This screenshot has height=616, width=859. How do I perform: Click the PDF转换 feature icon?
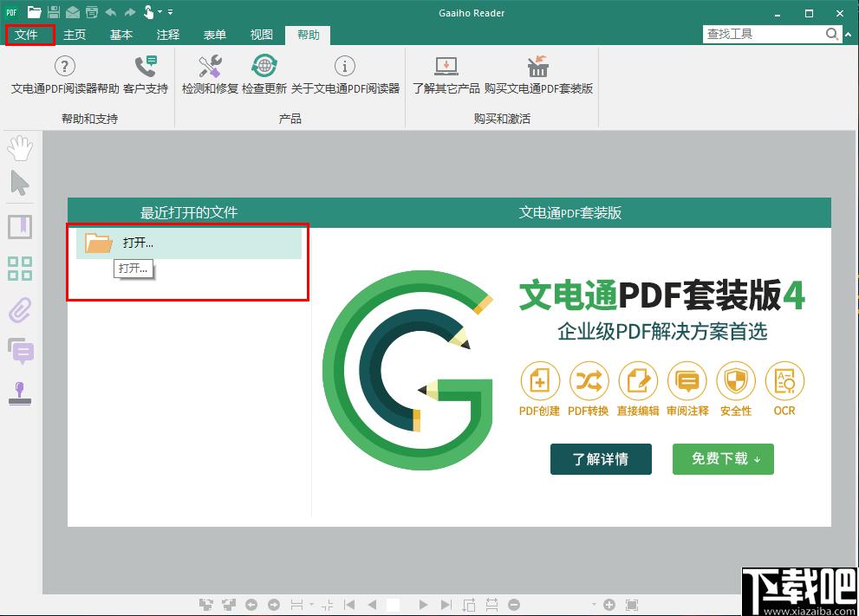click(589, 381)
